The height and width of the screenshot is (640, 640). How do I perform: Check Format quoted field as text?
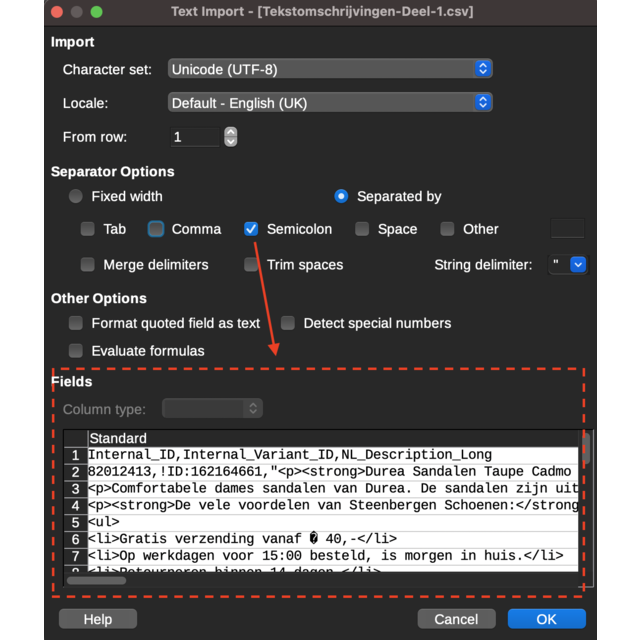coord(76,323)
